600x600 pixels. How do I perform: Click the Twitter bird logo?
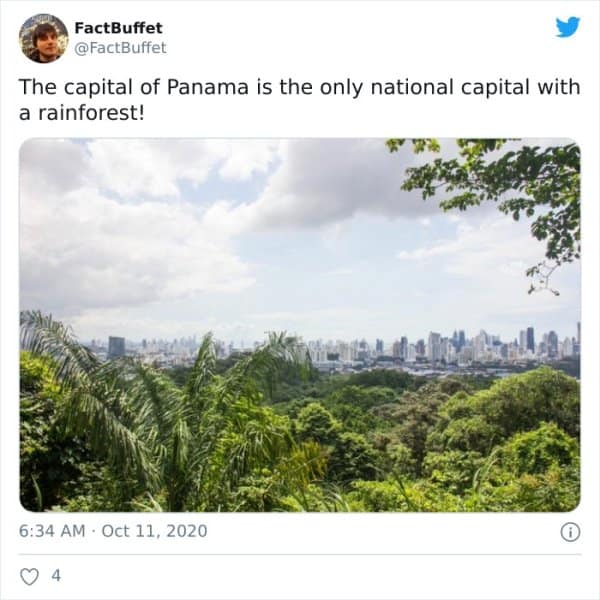[x=567, y=27]
